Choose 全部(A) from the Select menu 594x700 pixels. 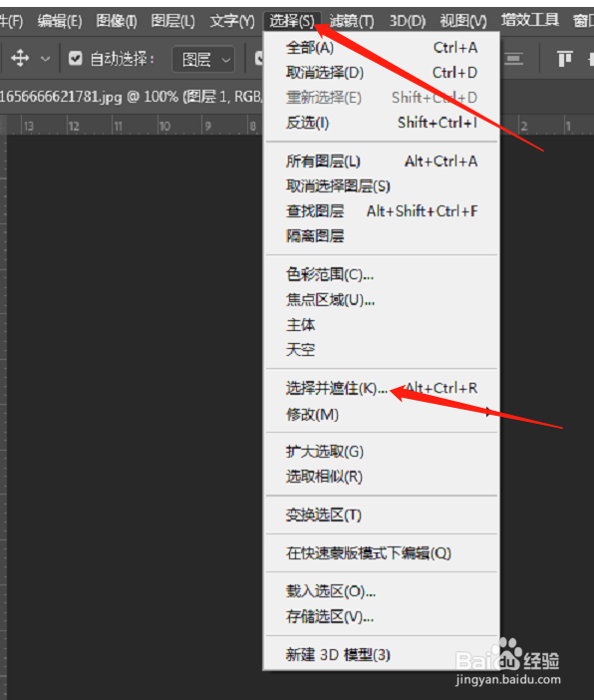[x=382, y=47]
